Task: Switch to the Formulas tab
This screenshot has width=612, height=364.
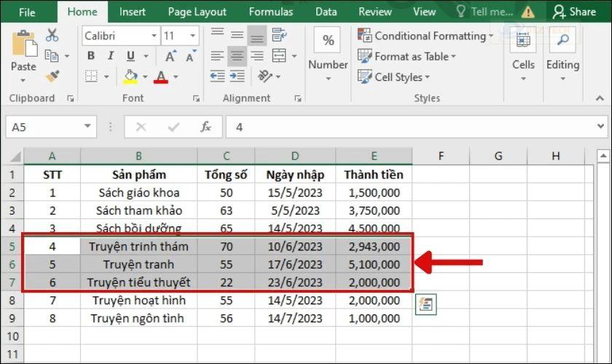Action: click(x=270, y=12)
